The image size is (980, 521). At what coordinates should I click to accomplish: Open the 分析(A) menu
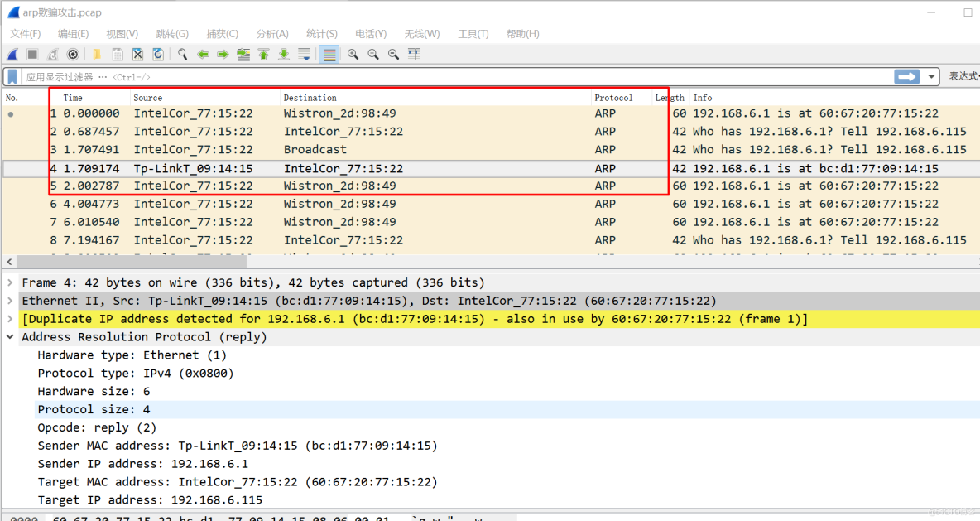point(271,34)
